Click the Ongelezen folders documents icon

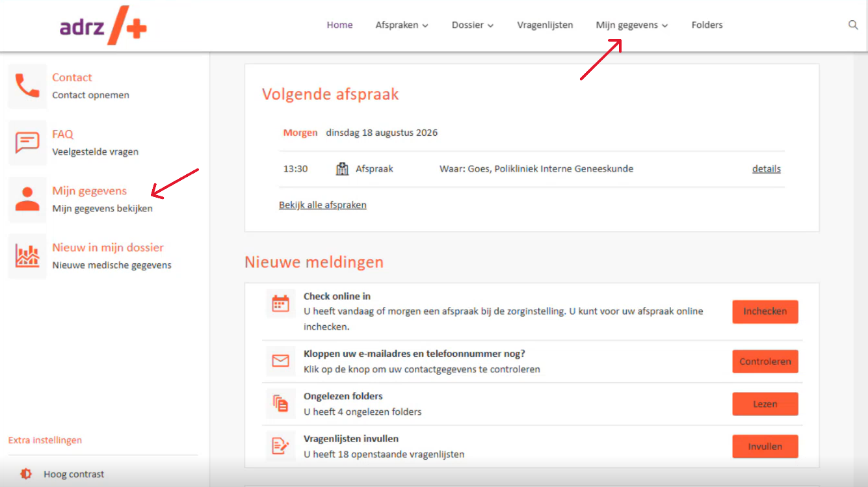(x=280, y=403)
